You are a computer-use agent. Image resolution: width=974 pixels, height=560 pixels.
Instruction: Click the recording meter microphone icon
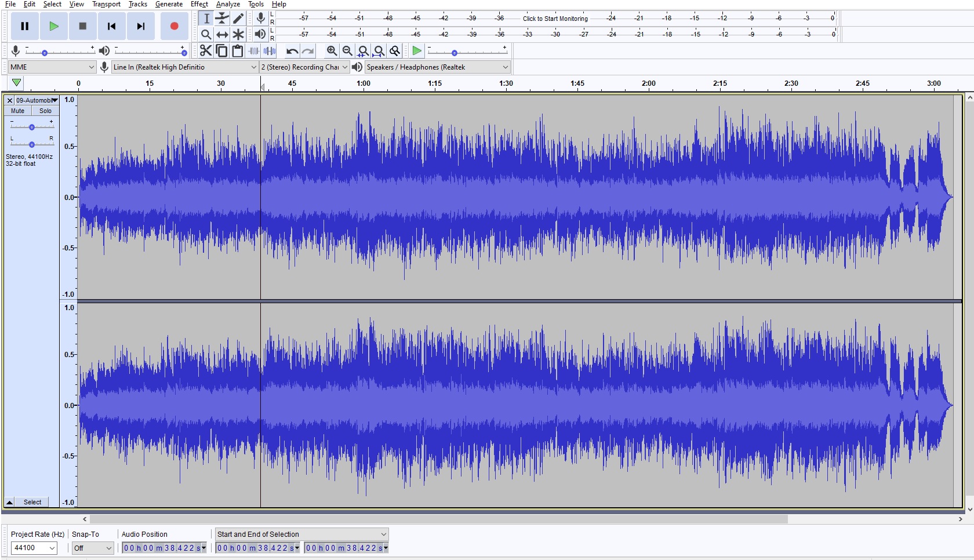pyautogui.click(x=261, y=18)
